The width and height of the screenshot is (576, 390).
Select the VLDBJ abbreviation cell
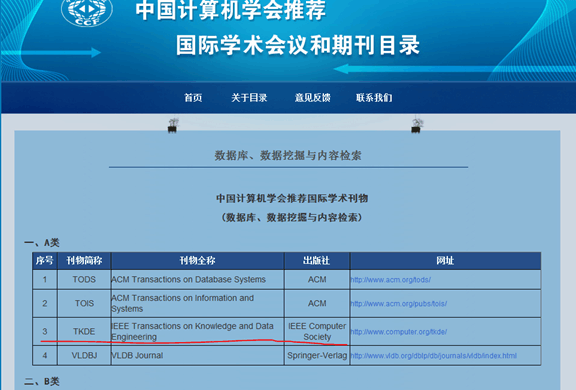[x=84, y=355]
